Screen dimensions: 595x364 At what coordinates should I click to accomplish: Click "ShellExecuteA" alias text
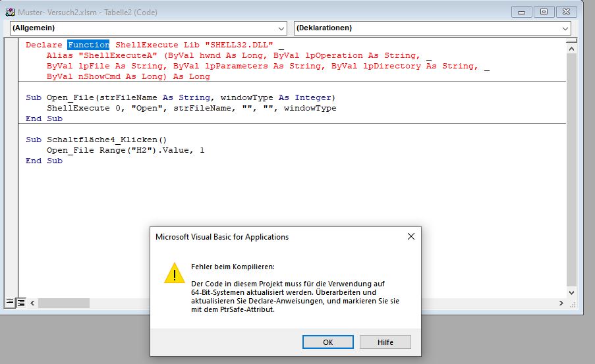(118, 55)
